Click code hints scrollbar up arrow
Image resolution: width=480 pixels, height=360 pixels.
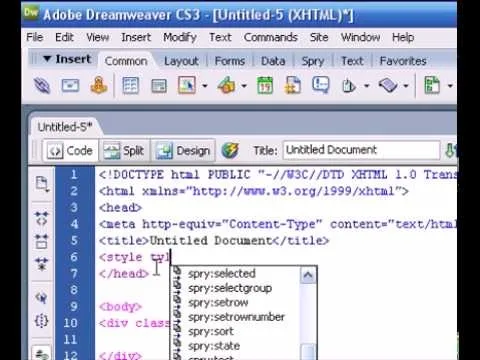(x=307, y=275)
